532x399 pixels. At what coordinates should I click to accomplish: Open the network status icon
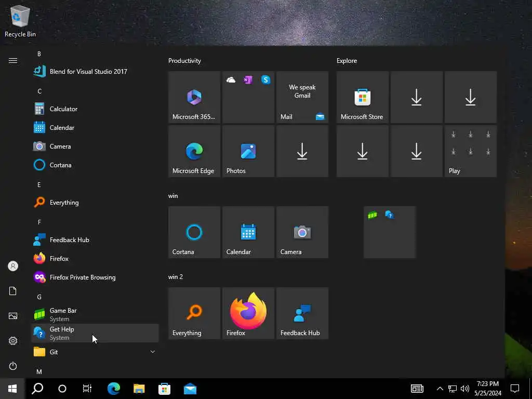click(x=453, y=389)
